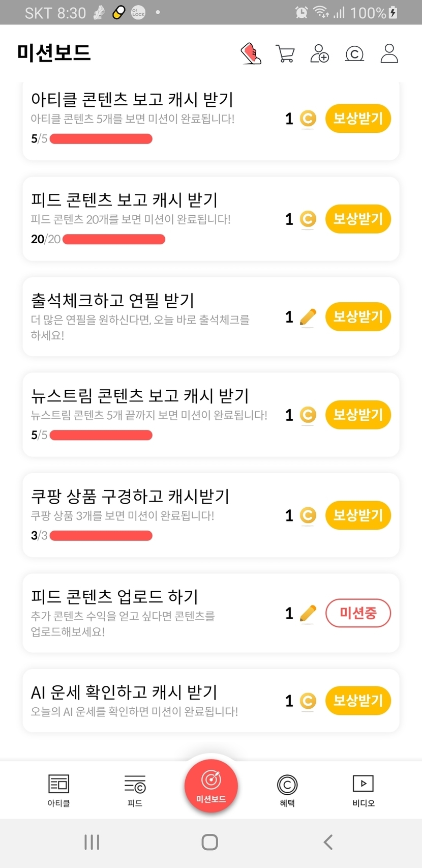
Task: Tap the 뉴스트림 콘텐츠 보고 캐시 받기 title
Action: [140, 396]
